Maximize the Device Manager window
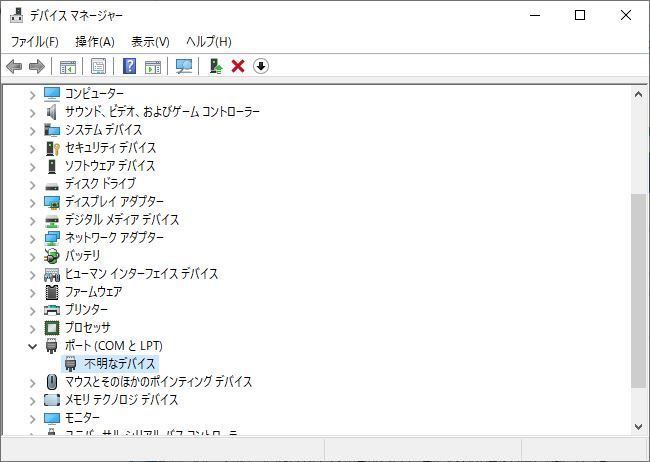 pos(580,15)
